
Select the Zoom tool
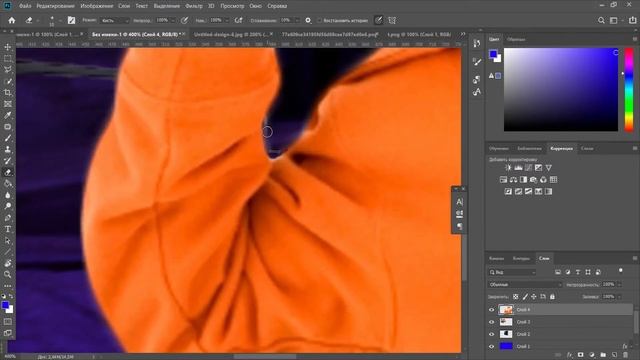[8, 274]
